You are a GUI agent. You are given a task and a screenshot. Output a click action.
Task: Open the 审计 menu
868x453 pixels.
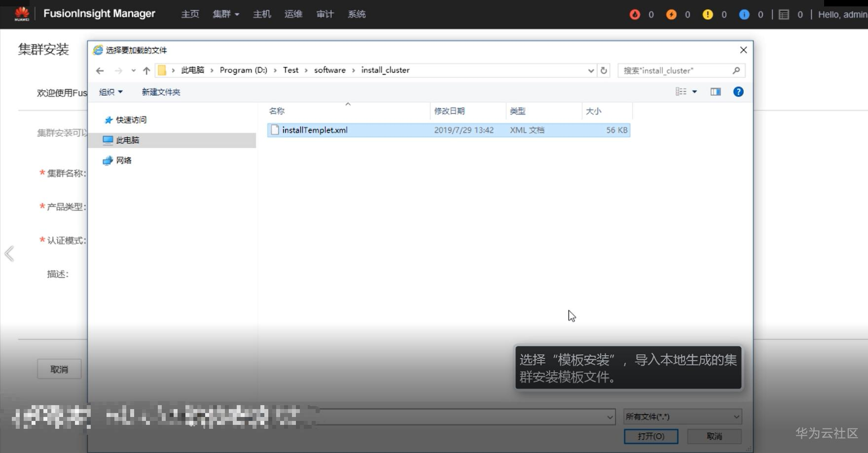(x=325, y=14)
